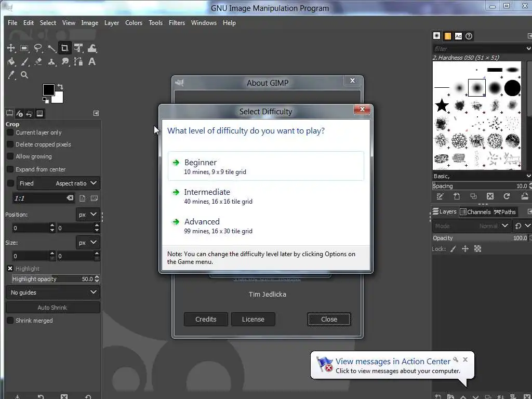Switch to the Tool Options tab
The height and width of the screenshot is (399, 532).
(x=9, y=113)
